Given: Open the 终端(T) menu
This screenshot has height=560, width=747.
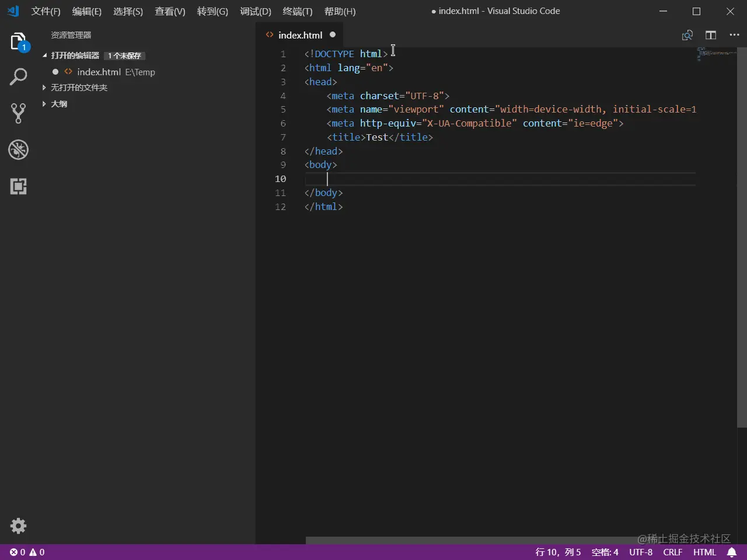Looking at the screenshot, I should (298, 11).
